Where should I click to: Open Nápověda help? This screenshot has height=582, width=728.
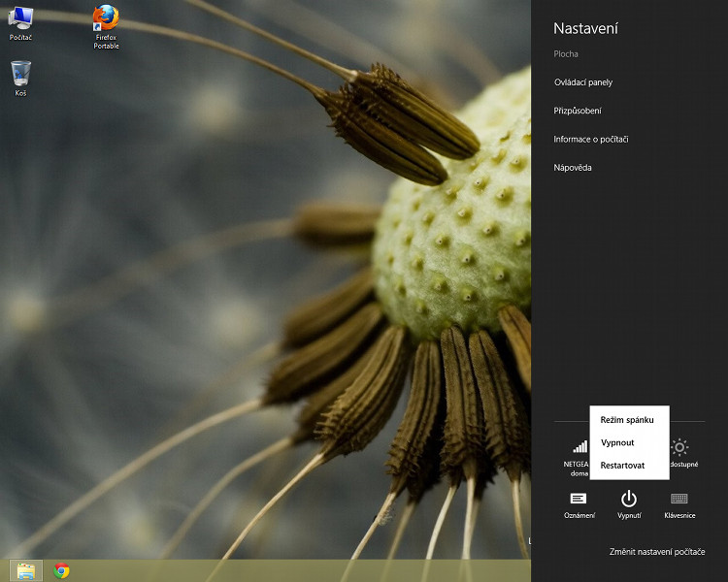coord(573,168)
